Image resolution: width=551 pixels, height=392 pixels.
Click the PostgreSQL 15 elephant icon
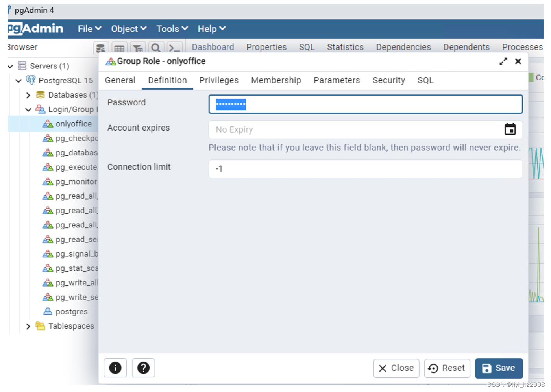pyautogui.click(x=31, y=80)
